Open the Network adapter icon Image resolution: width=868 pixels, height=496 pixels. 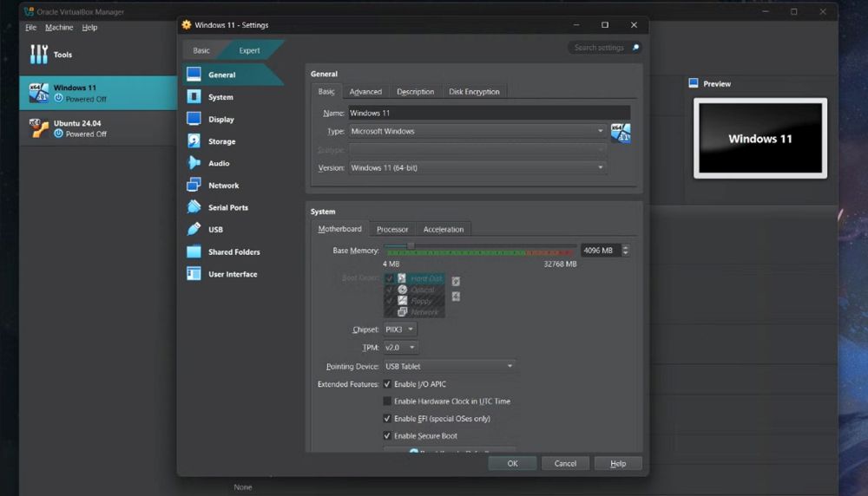(194, 186)
